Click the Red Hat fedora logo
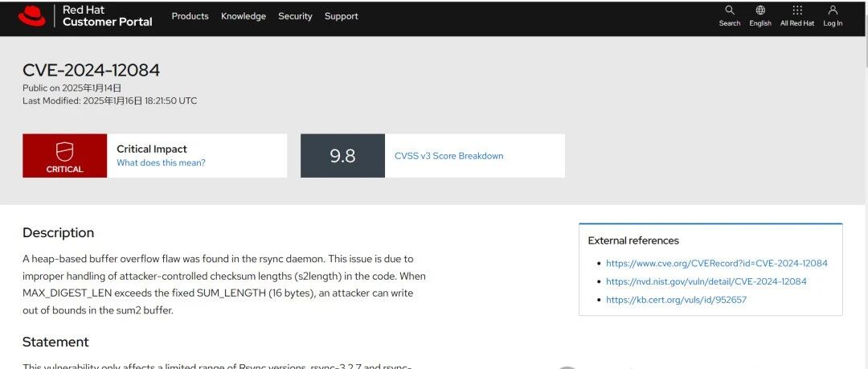 (31, 16)
